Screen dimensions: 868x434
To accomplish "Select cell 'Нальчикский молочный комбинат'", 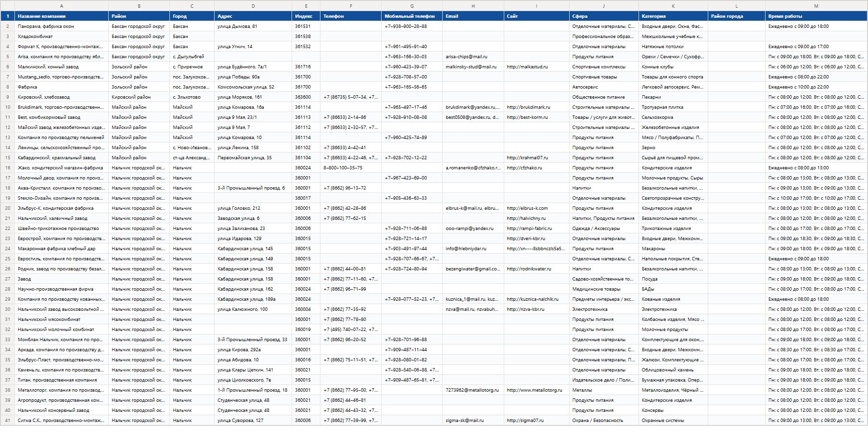I will (x=62, y=329).
